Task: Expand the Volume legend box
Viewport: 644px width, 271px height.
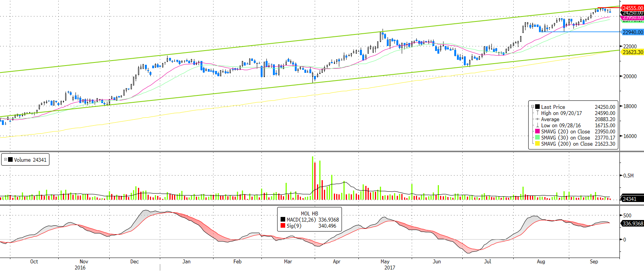Action: [5, 159]
